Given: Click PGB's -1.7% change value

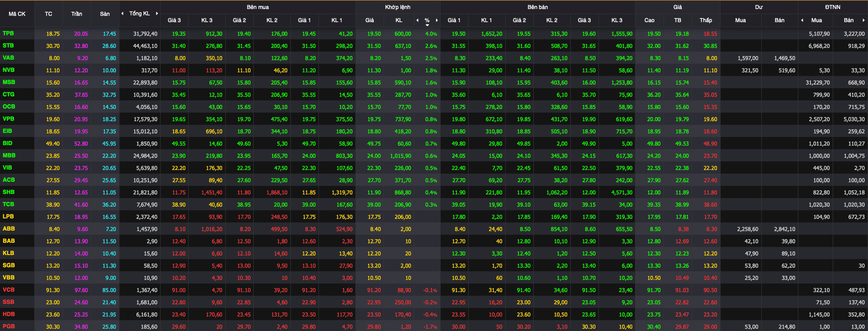Looking at the screenshot, I should tap(430, 327).
